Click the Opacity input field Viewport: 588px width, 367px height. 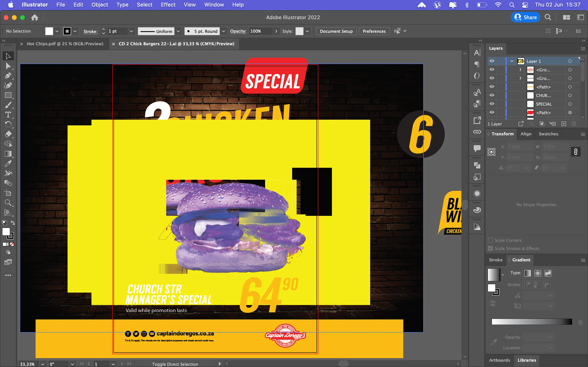tap(260, 31)
